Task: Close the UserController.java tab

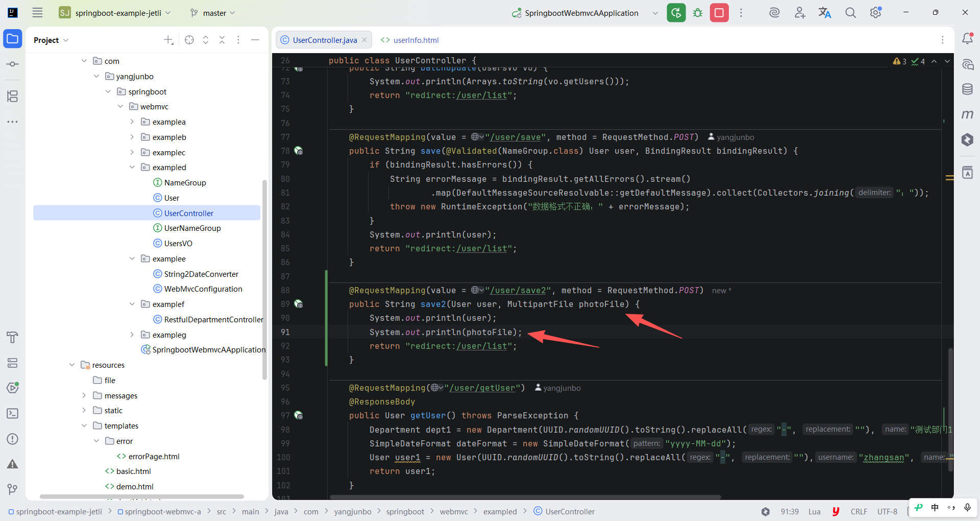Action: [x=364, y=40]
